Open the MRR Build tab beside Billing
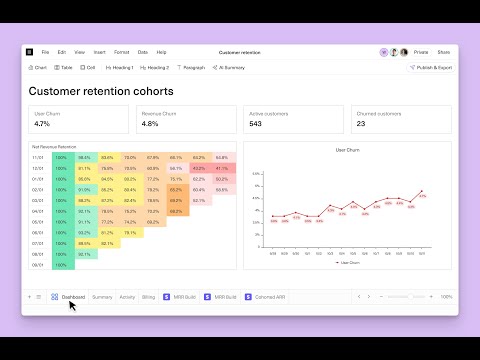This screenshot has height=360, width=480. click(179, 297)
